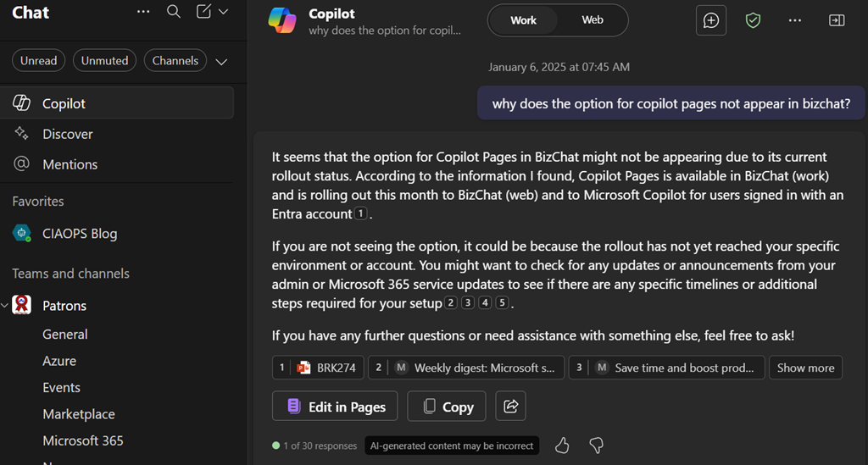The height and width of the screenshot is (465, 868).
Task: Open the side panel icon at top right
Action: pos(837,20)
